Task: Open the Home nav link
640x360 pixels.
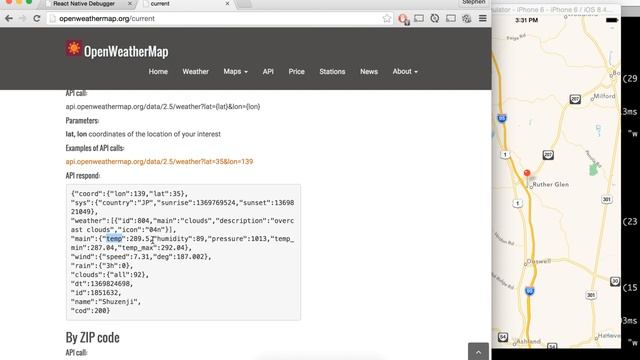Action: pyautogui.click(x=158, y=71)
